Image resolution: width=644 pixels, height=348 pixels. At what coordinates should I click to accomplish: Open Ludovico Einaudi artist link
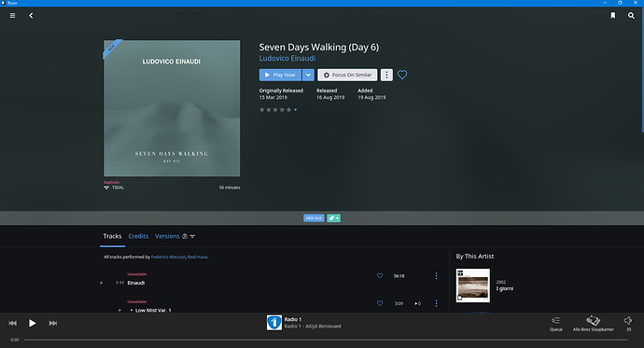(287, 58)
